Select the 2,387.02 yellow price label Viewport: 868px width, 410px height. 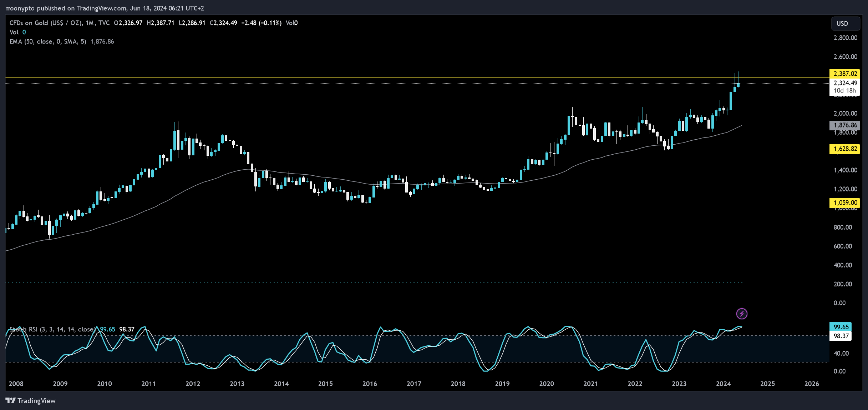[x=845, y=74]
